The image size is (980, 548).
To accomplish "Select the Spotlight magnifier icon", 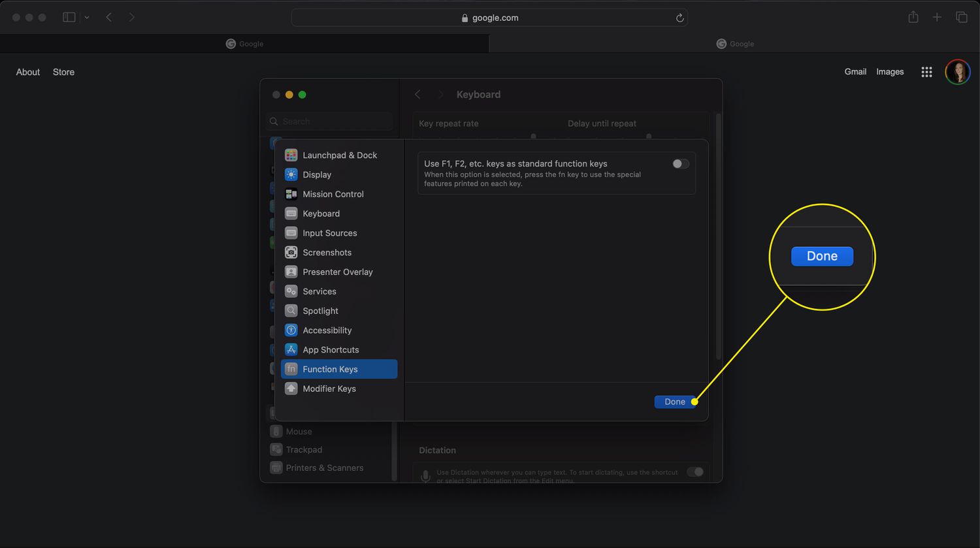I will (x=291, y=311).
